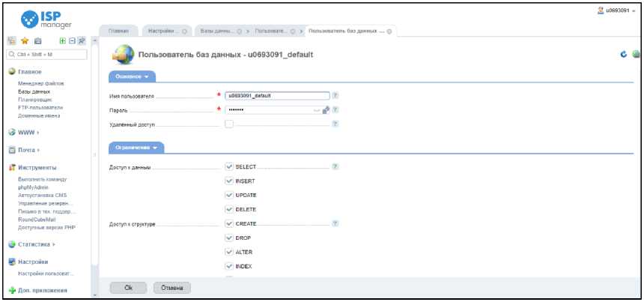644x302 pixels.
Task: Open Доступные версии PHP link
Action: [46, 227]
